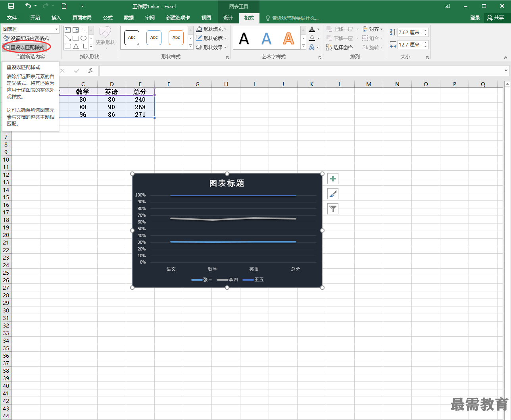Open the 新建选项卡 custom tab
The image size is (511, 420).
pyautogui.click(x=178, y=18)
